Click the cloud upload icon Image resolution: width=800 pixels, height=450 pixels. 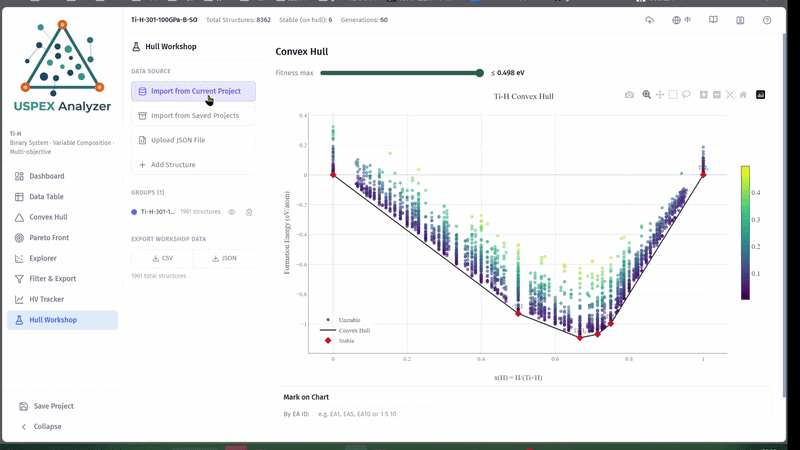click(649, 20)
